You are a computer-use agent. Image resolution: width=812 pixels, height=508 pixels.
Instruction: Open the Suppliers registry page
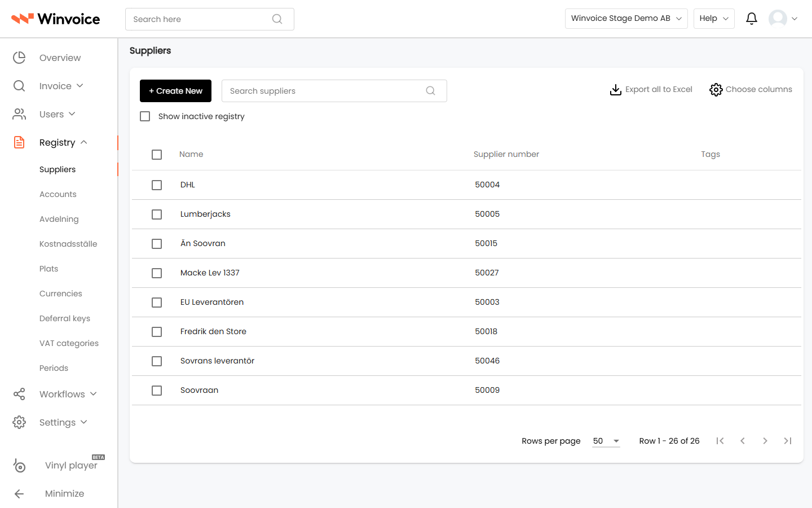tap(58, 169)
